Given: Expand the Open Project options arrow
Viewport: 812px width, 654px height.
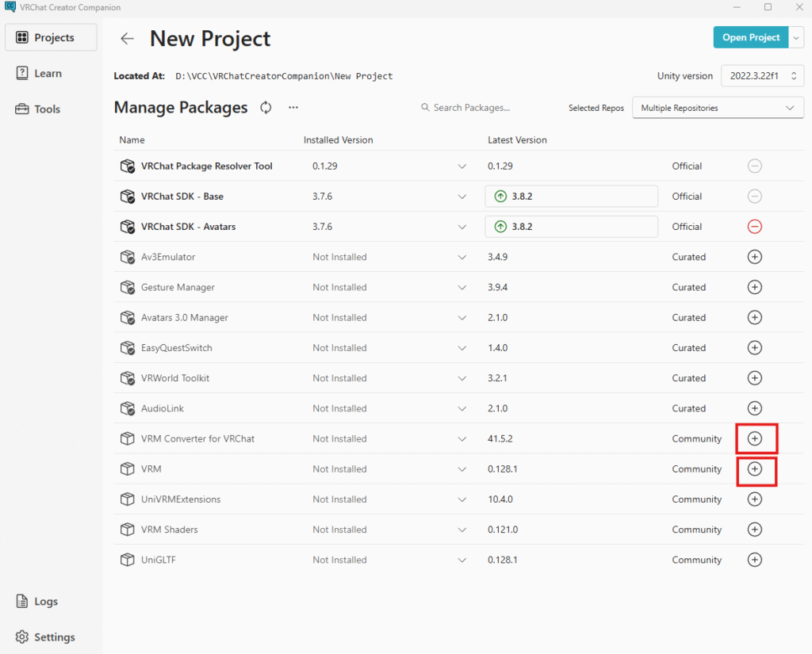Looking at the screenshot, I should pyautogui.click(x=796, y=37).
